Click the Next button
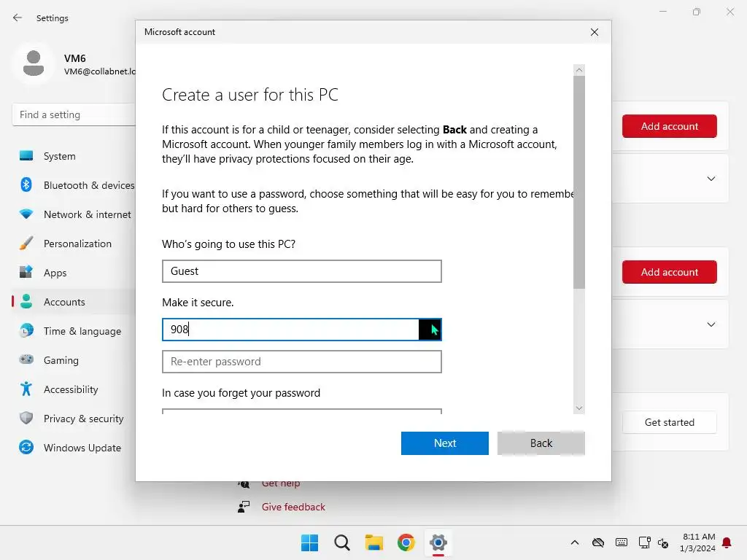This screenshot has height=560, width=747. (445, 443)
